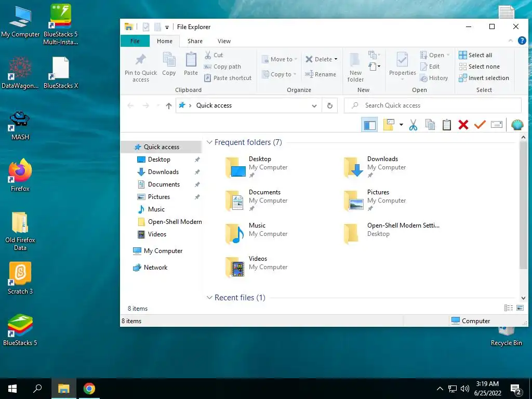Click History in Open group

(434, 78)
